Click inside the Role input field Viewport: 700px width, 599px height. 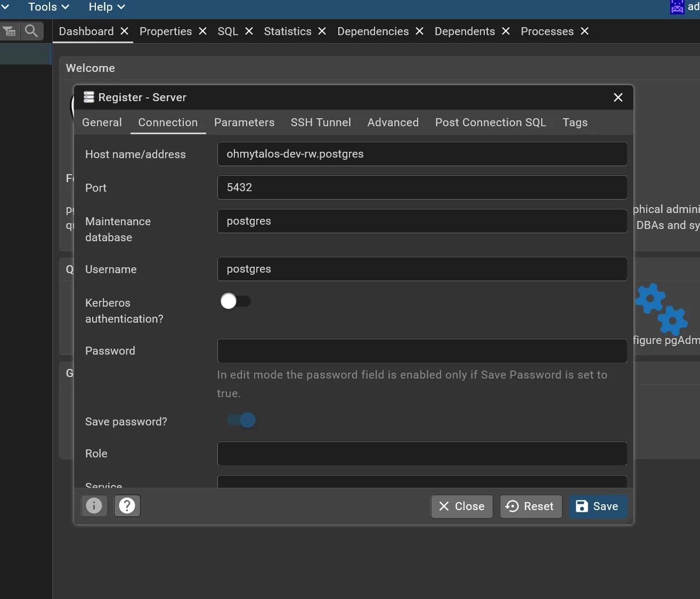tap(422, 454)
